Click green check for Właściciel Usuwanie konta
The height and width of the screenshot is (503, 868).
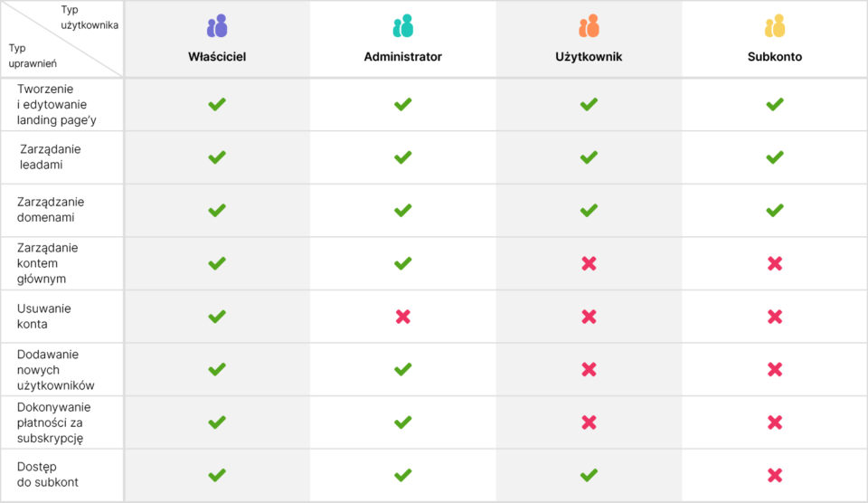217,317
